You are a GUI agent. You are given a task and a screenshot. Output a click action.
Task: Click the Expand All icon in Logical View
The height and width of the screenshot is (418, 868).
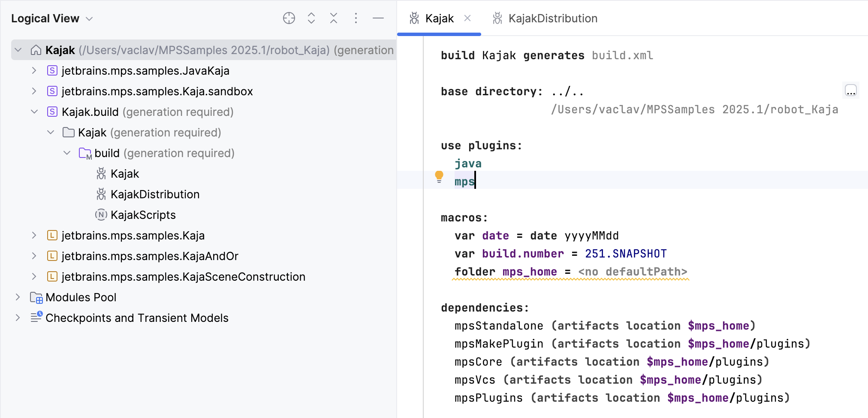tap(311, 18)
